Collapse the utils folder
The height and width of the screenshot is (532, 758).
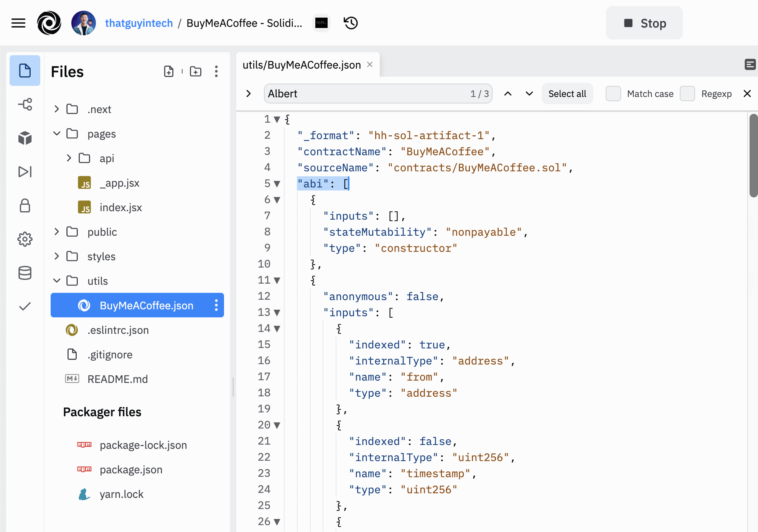click(57, 281)
